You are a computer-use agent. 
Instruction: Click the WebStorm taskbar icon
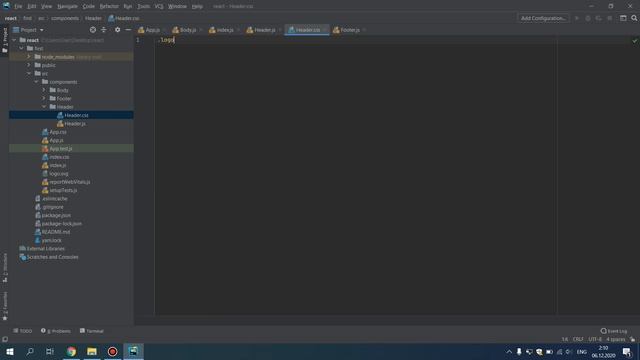coord(133,351)
